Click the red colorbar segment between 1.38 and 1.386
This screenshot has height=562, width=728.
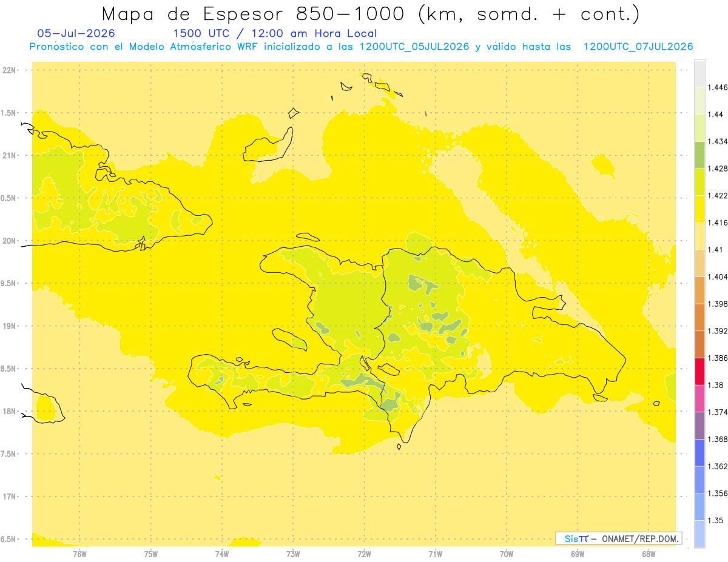click(699, 372)
